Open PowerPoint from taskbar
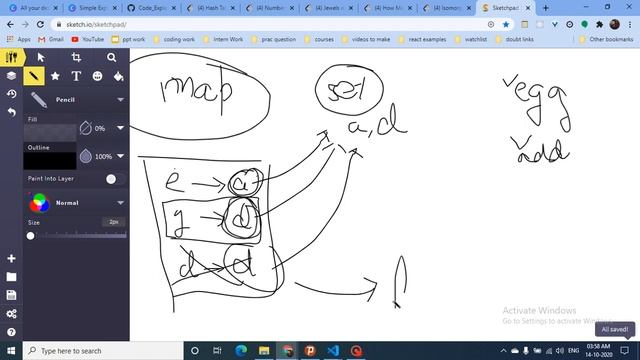 [310, 351]
